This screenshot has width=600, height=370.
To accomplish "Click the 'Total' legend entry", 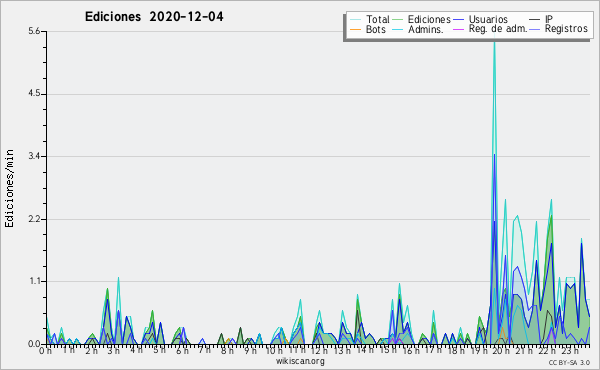I will click(x=378, y=19).
